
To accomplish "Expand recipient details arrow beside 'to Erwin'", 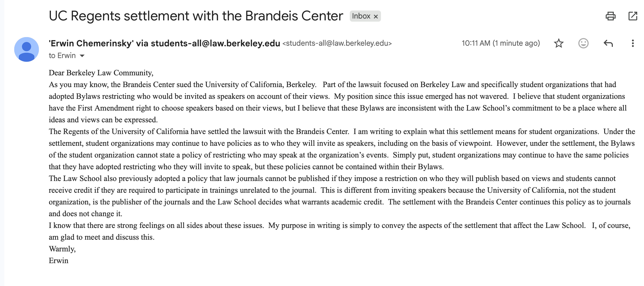I will (82, 56).
